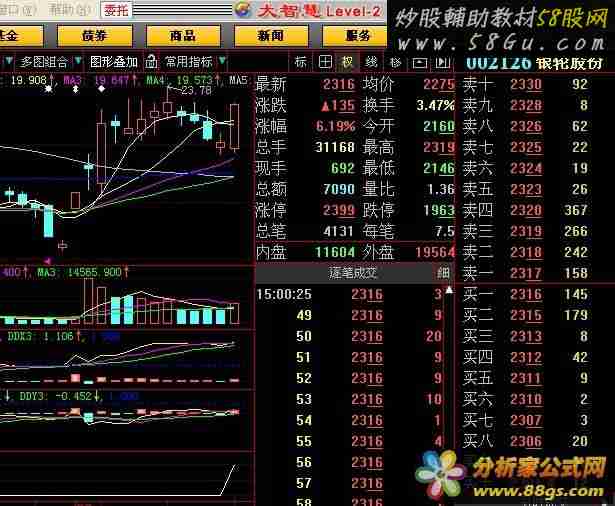Switch to the 债券 tab
This screenshot has height=506, width=615.
coord(95,36)
